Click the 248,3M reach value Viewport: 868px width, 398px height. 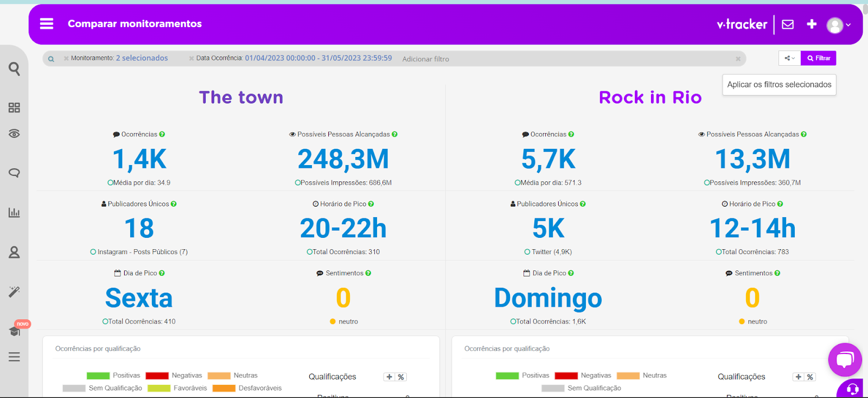343,159
